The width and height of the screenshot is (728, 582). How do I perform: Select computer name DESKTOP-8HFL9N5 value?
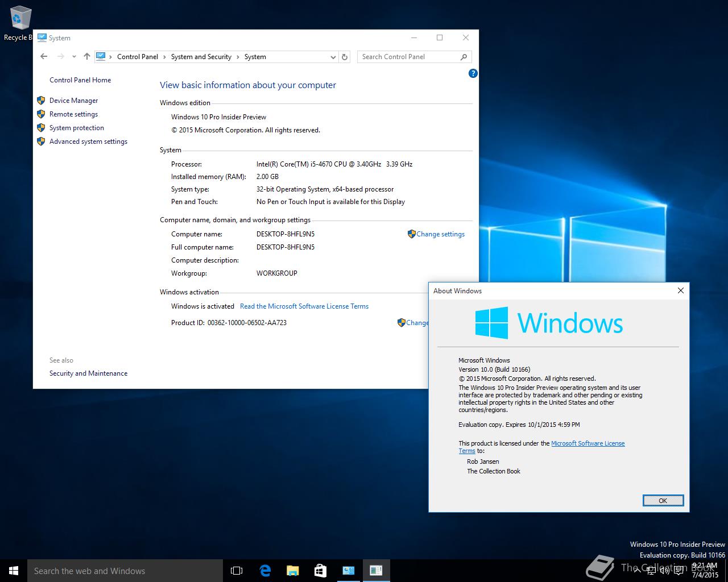286,234
